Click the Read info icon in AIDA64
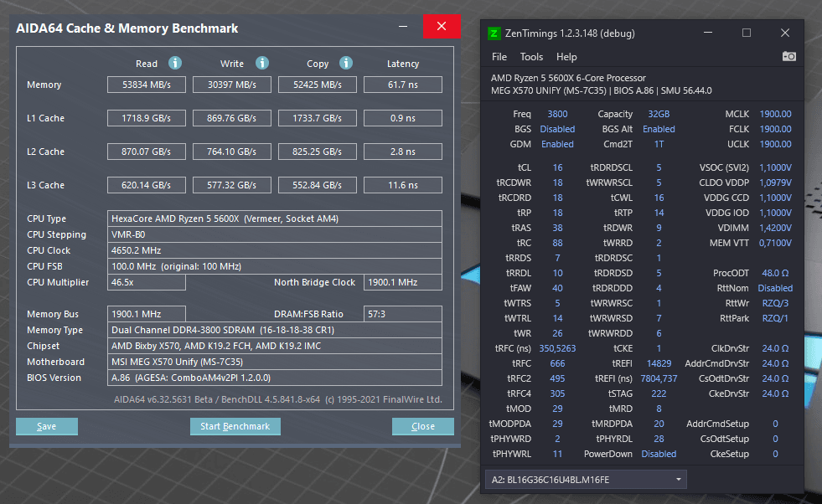The height and width of the screenshot is (504, 822). (x=175, y=63)
